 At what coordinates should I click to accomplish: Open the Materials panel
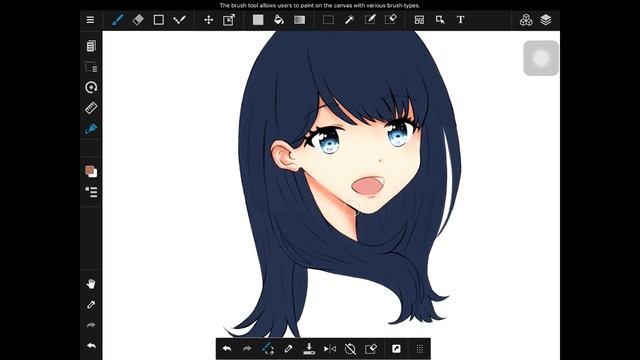click(526, 20)
